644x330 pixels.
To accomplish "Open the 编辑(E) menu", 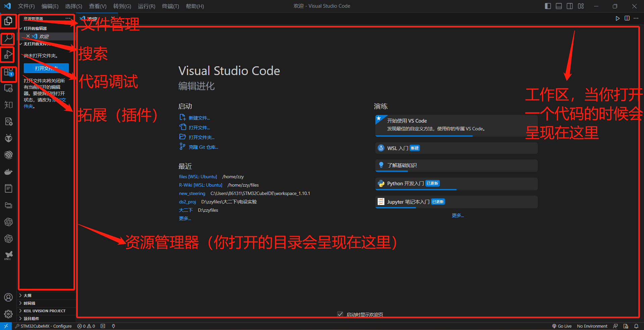I will (x=50, y=6).
